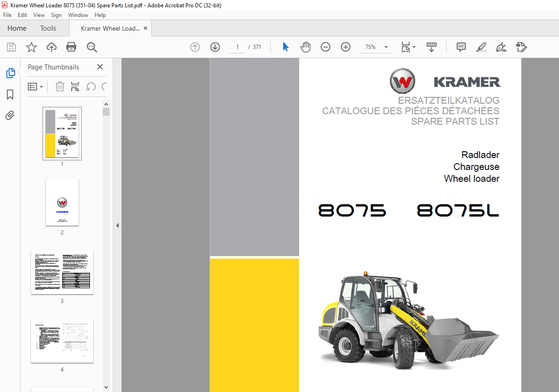Collapse the navigation pane arrow
The height and width of the screenshot is (392, 559).
coord(117,225)
